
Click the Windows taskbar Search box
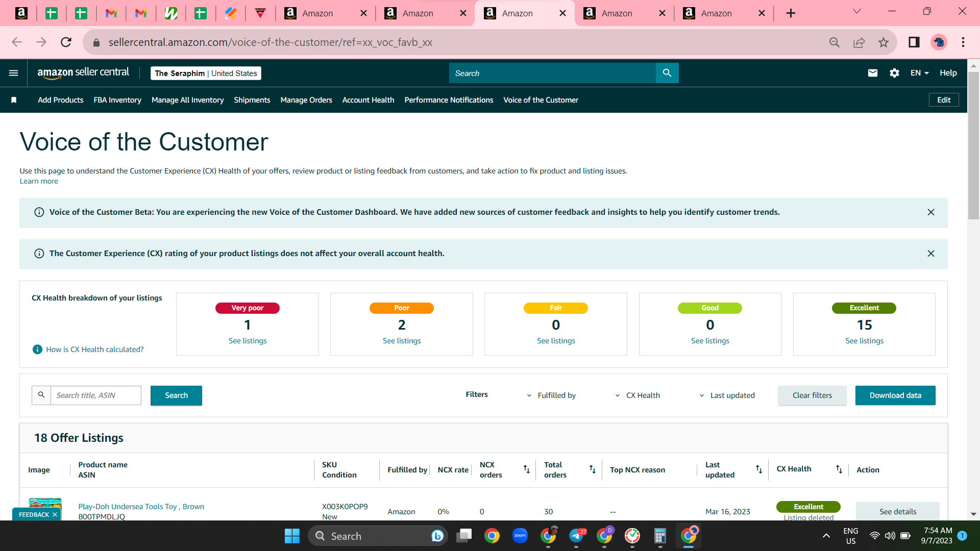[378, 536]
